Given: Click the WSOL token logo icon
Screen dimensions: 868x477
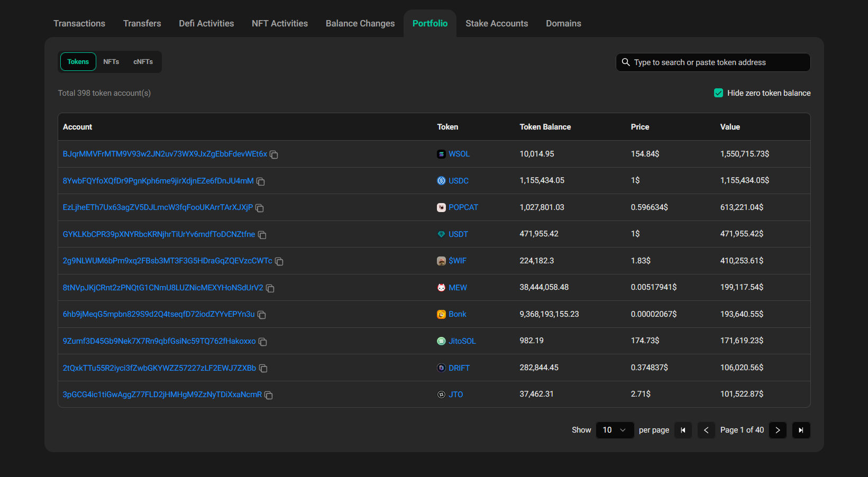Looking at the screenshot, I should click(441, 154).
